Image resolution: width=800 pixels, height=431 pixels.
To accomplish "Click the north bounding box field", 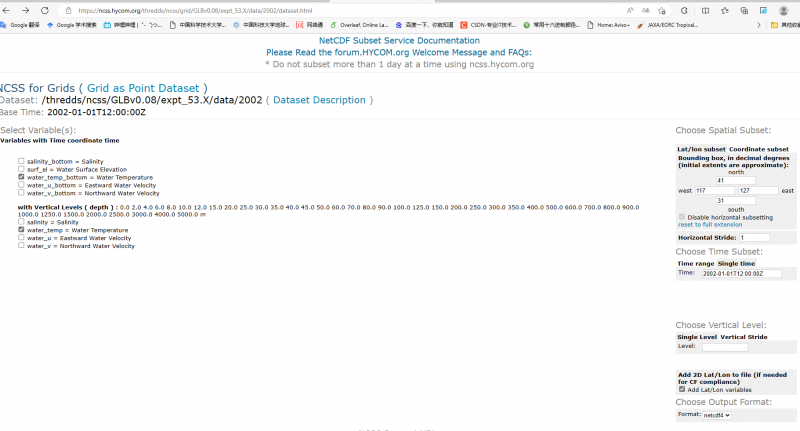I will click(x=734, y=180).
